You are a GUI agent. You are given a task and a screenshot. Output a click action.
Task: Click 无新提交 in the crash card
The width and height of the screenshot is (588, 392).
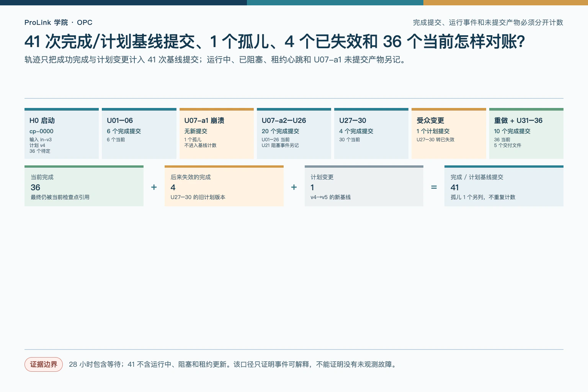pos(196,131)
